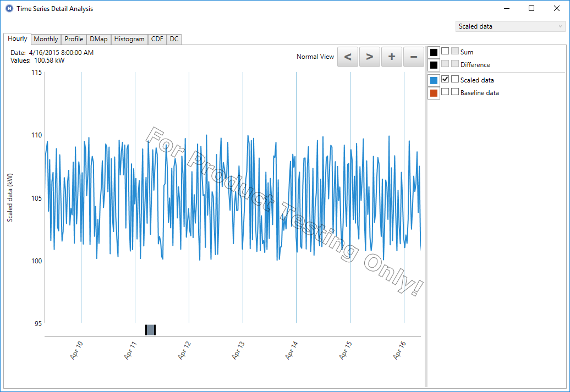Click the Normal View control
570x392 pixels.
pos(315,57)
